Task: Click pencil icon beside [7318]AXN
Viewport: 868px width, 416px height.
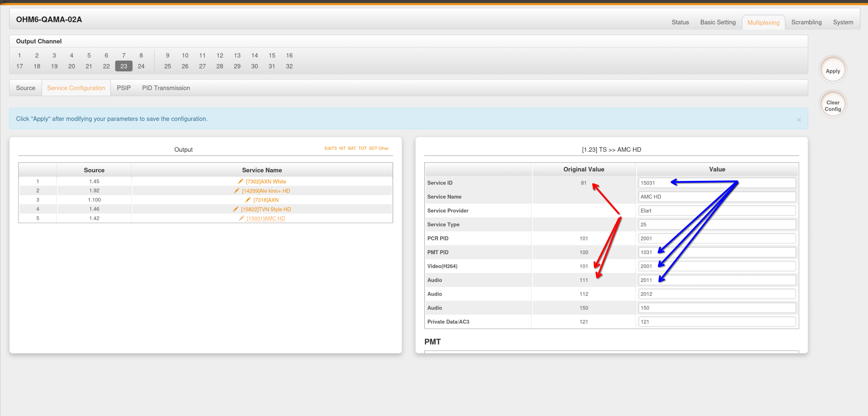Action: [248, 200]
